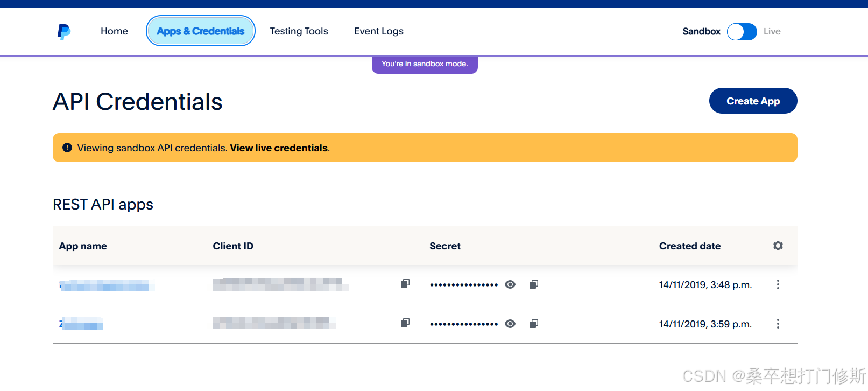
Task: Click the "You're in sandbox mode." badge
Action: (425, 64)
